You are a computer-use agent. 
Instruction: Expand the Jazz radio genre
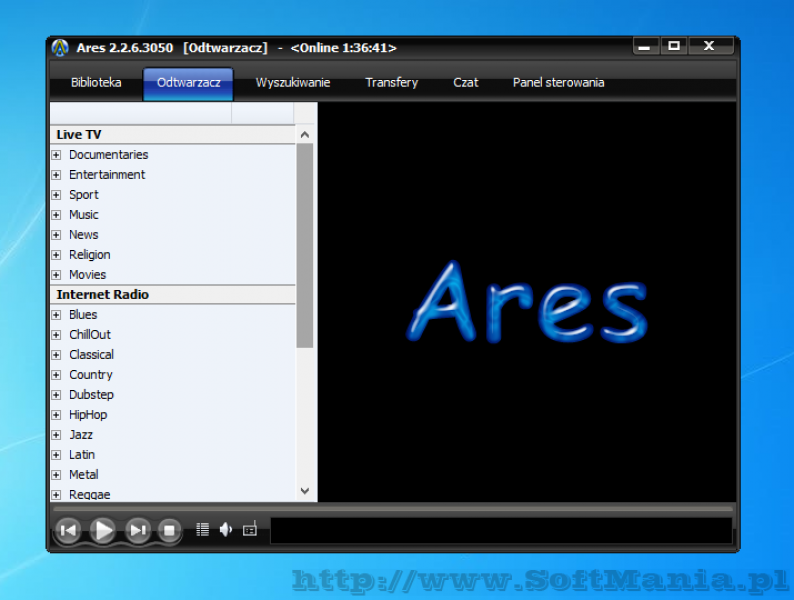tap(56, 435)
